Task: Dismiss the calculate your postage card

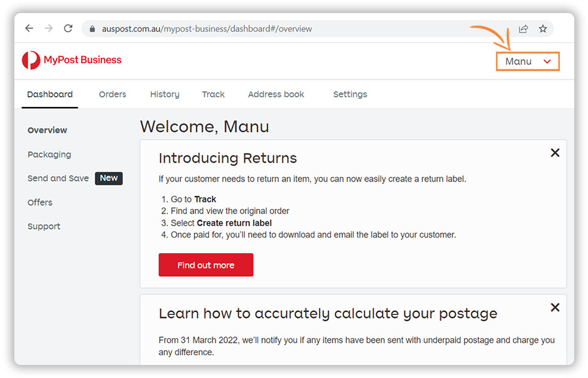Action: [555, 307]
